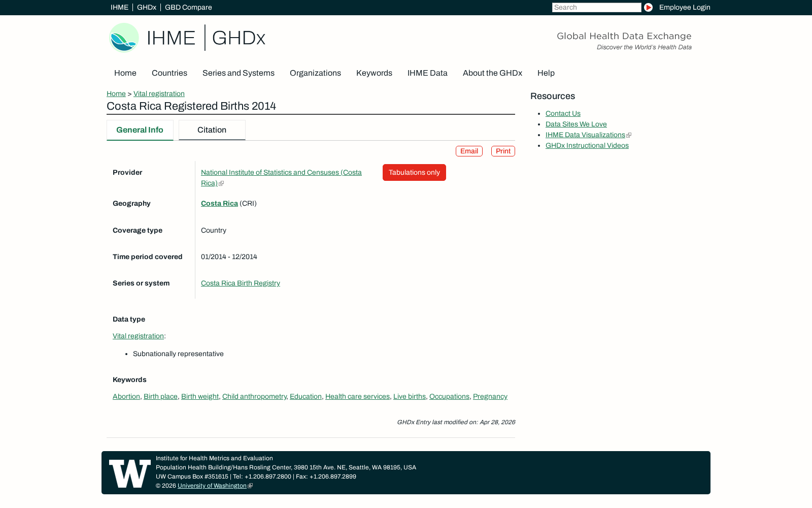Open the Occupations keyword link
The image size is (812, 508).
(x=449, y=397)
